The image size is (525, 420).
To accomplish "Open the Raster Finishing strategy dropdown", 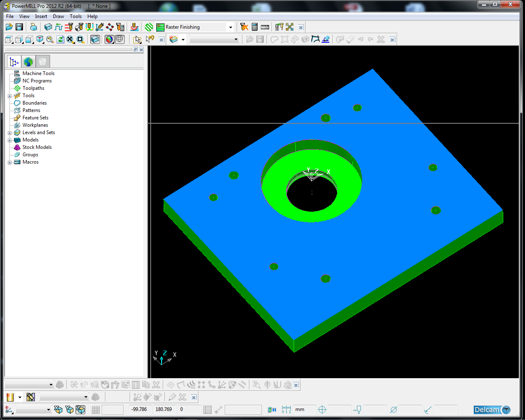I will pos(231,27).
